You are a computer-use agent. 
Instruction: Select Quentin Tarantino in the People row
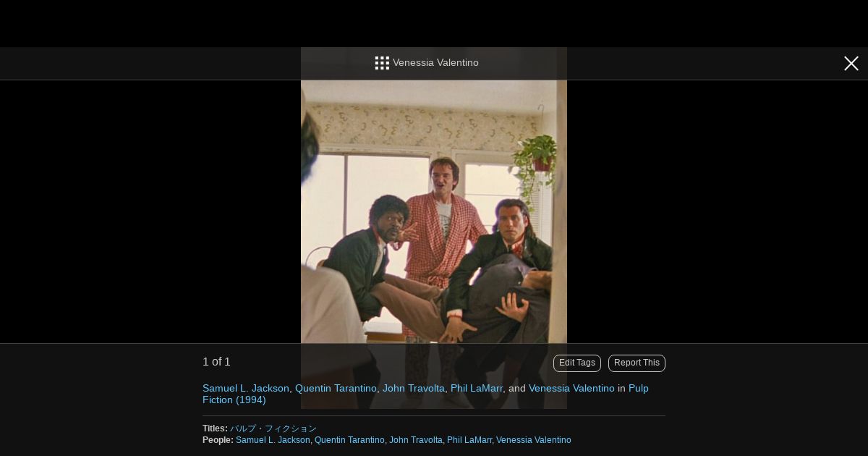point(349,440)
